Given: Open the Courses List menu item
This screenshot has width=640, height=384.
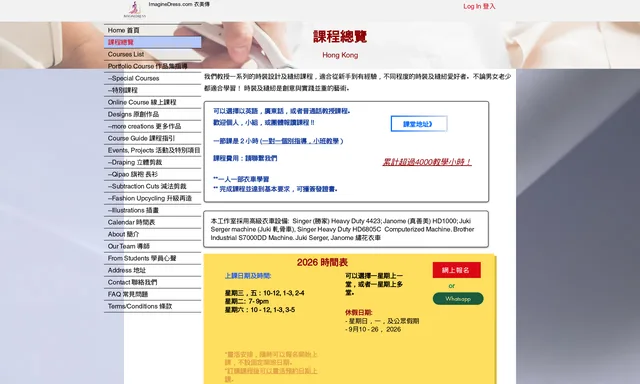Looking at the screenshot, I should (x=152, y=54).
